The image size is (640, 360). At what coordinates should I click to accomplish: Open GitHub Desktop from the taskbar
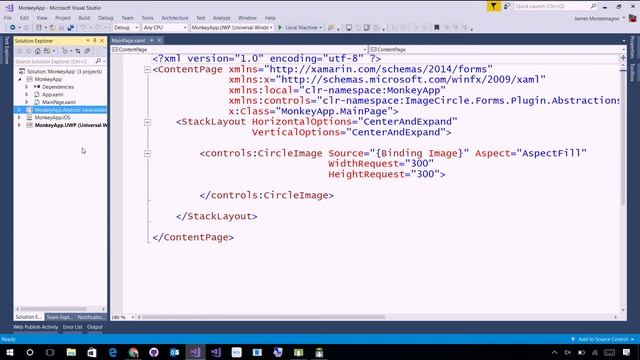click(154, 352)
